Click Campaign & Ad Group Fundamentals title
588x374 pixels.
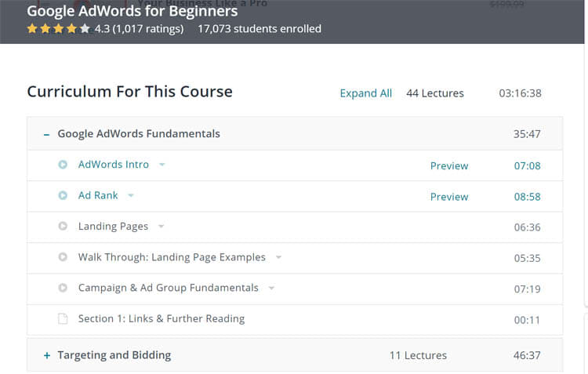coord(168,288)
